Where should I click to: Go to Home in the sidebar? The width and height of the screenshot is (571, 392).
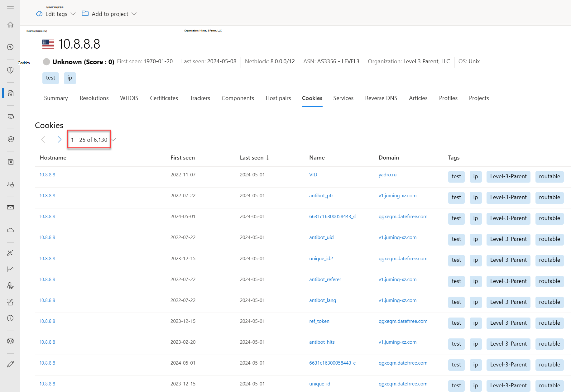click(x=10, y=25)
